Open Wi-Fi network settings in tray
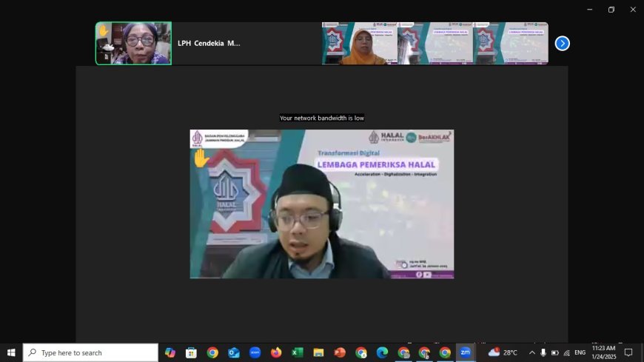 click(x=567, y=352)
